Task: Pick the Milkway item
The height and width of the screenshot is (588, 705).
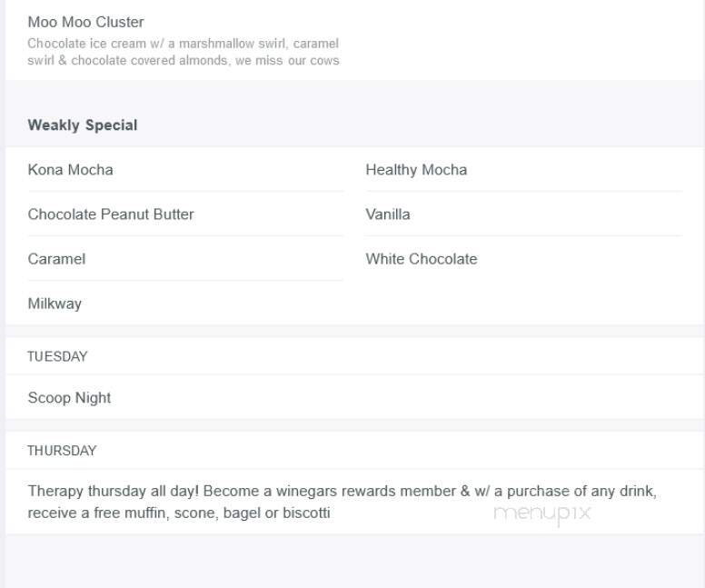Action: [55, 304]
